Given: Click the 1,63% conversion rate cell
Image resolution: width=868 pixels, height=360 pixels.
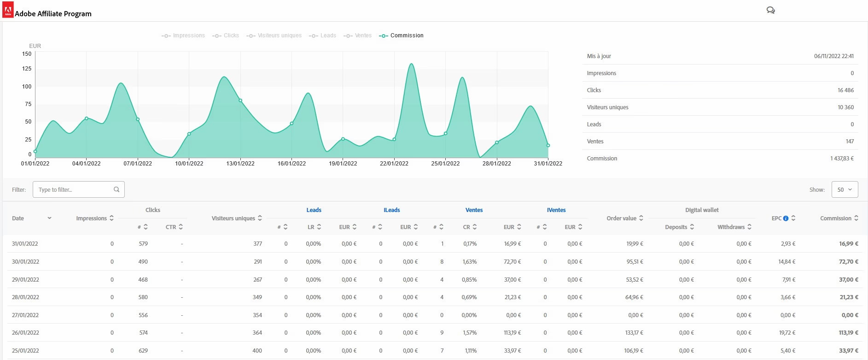Looking at the screenshot, I should [470, 262].
